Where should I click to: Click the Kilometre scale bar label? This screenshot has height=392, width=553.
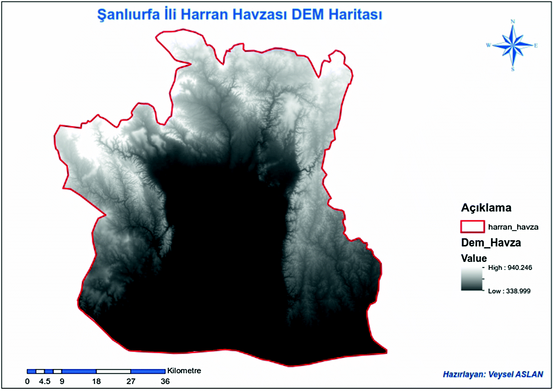click(x=184, y=371)
